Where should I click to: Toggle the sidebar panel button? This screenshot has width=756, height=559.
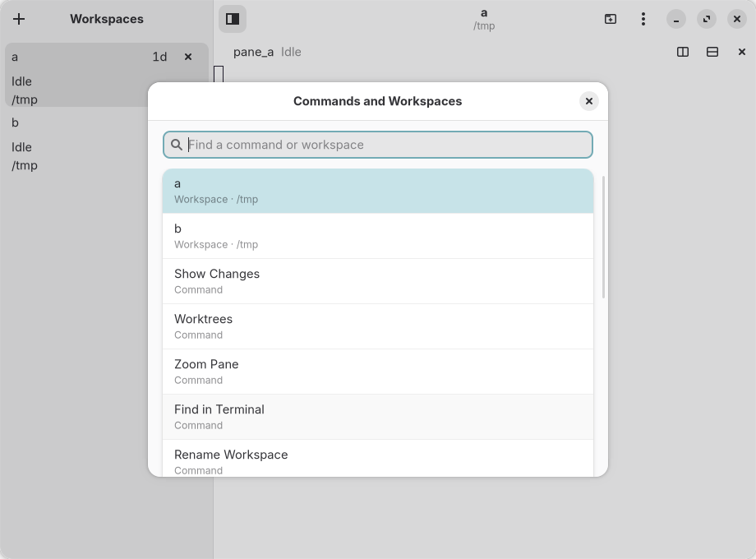233,19
